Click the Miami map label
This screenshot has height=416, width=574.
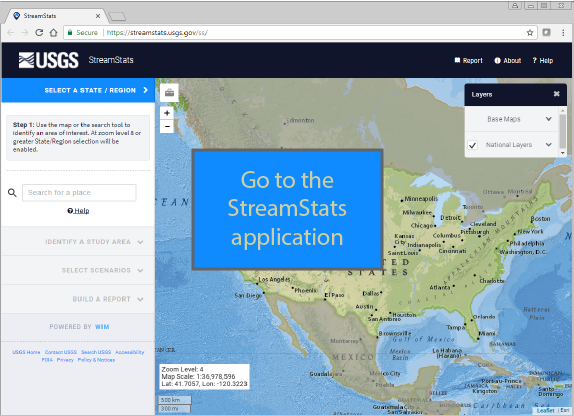coord(487,334)
